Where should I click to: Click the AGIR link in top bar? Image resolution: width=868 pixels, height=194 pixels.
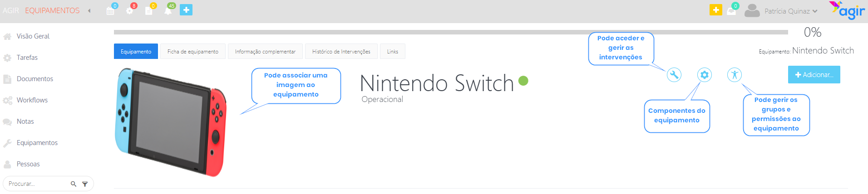click(x=11, y=10)
